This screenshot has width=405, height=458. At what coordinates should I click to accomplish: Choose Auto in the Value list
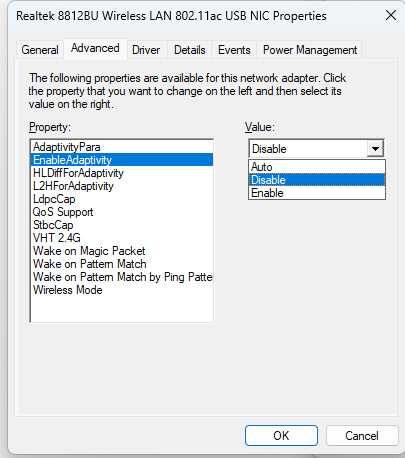coord(317,167)
